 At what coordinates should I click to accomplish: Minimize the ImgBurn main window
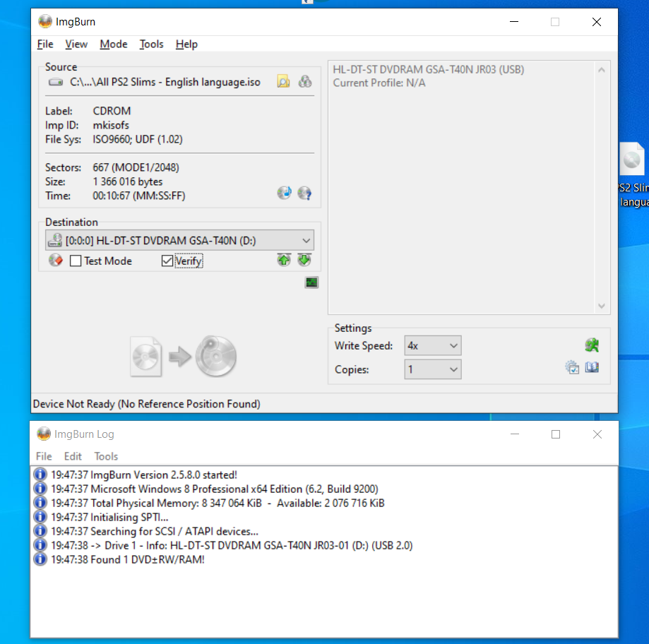(514, 21)
